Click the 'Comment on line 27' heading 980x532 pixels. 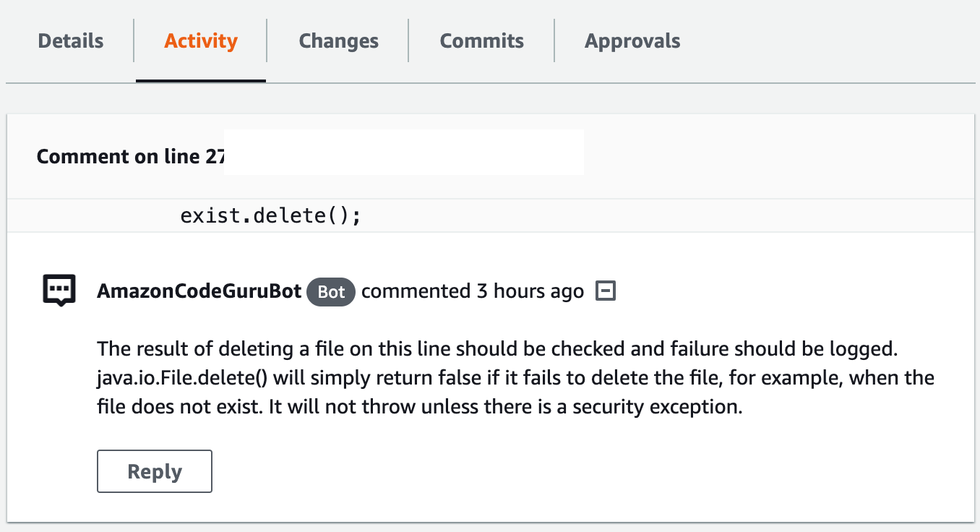pos(130,156)
